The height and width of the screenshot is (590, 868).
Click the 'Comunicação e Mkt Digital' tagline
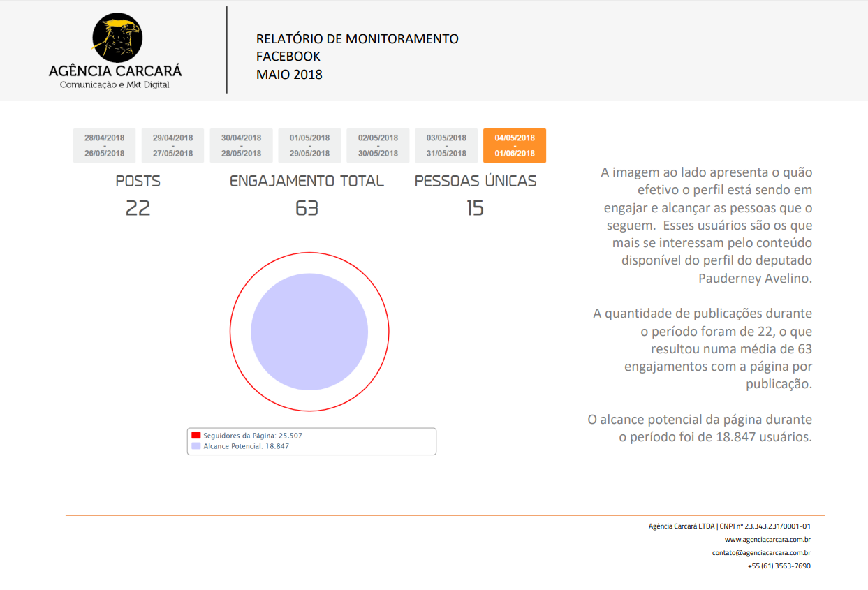[115, 84]
